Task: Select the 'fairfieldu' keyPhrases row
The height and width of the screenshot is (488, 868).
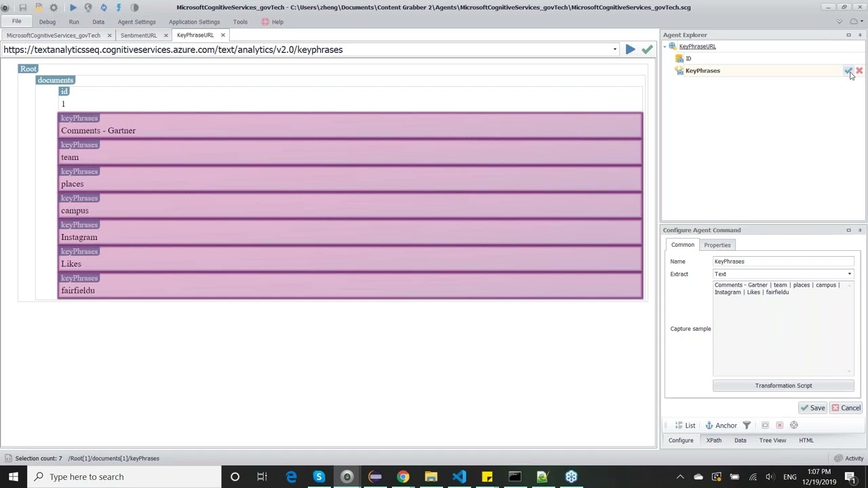Action: tap(350, 285)
